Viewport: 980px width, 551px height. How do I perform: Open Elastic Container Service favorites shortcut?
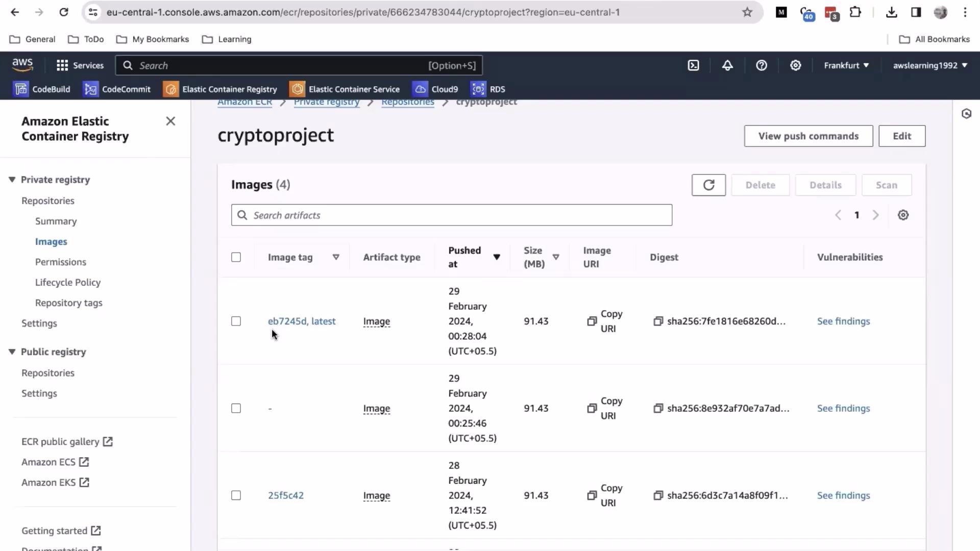[345, 89]
